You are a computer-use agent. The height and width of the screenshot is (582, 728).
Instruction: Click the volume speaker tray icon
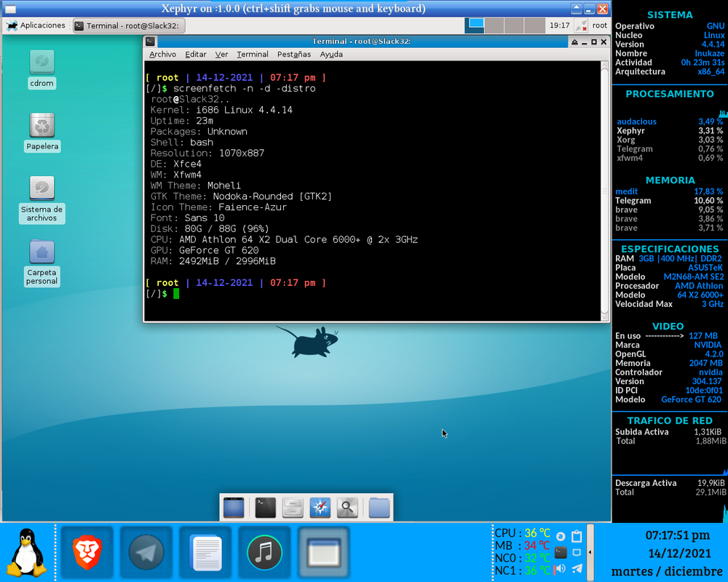point(561,568)
